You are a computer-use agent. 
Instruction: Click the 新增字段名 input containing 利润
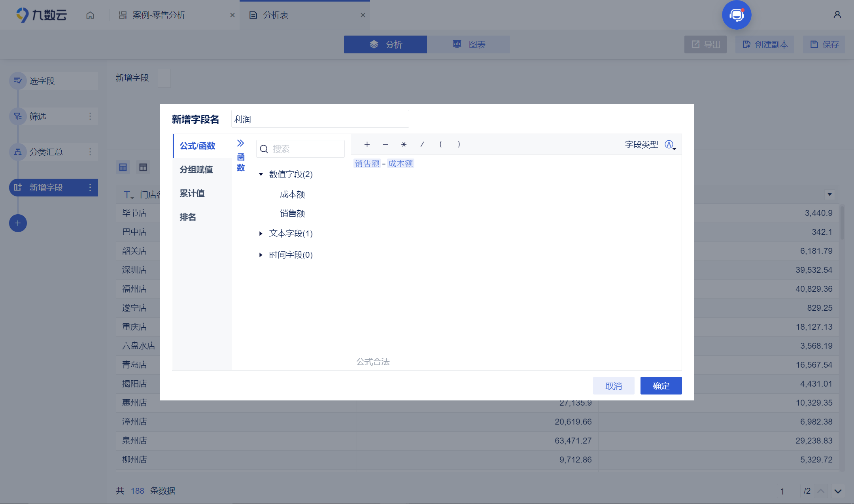tap(320, 119)
